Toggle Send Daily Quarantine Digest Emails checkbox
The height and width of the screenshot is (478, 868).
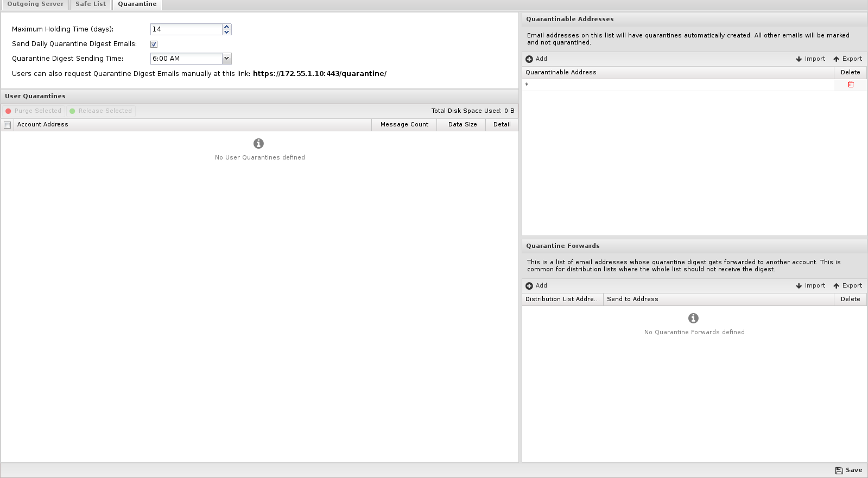[154, 44]
